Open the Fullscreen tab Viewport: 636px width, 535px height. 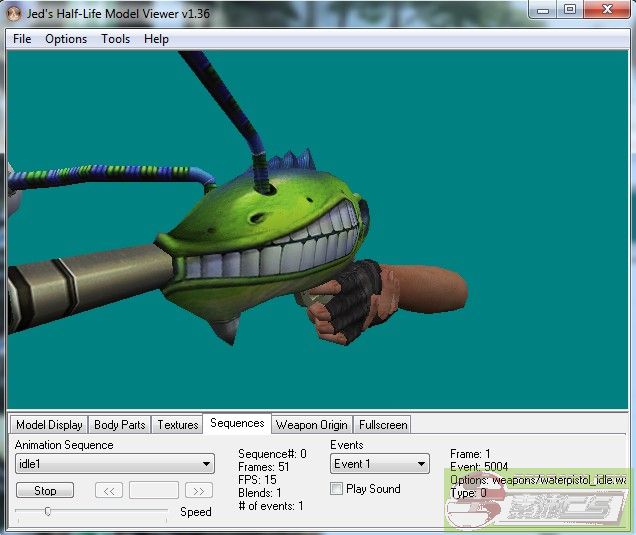tap(383, 425)
